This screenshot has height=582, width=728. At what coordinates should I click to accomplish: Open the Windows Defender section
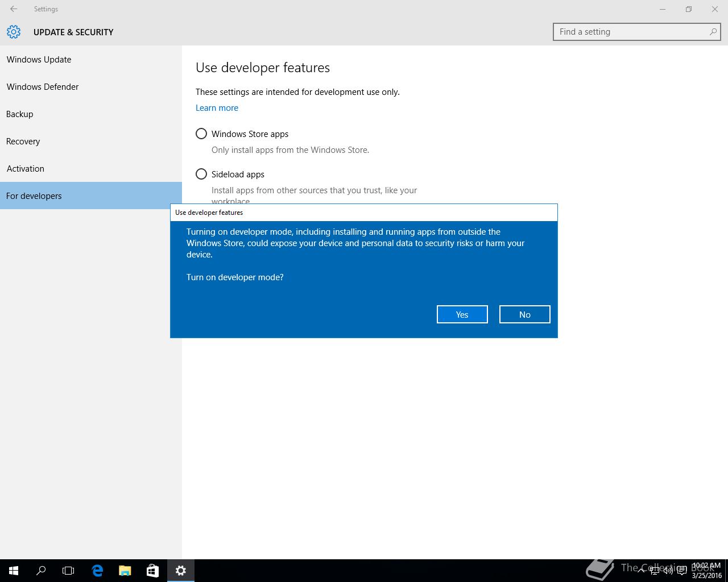pos(91,86)
